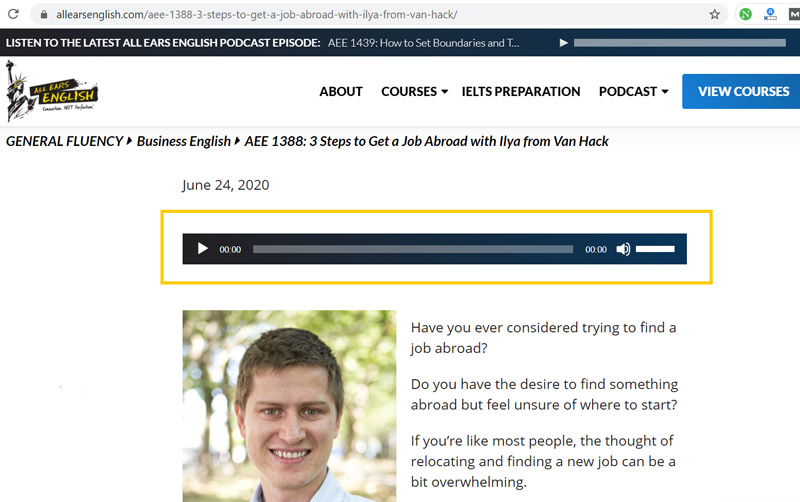The height and width of the screenshot is (502, 800).
Task: Bookmark this page with the star icon
Action: click(x=714, y=15)
